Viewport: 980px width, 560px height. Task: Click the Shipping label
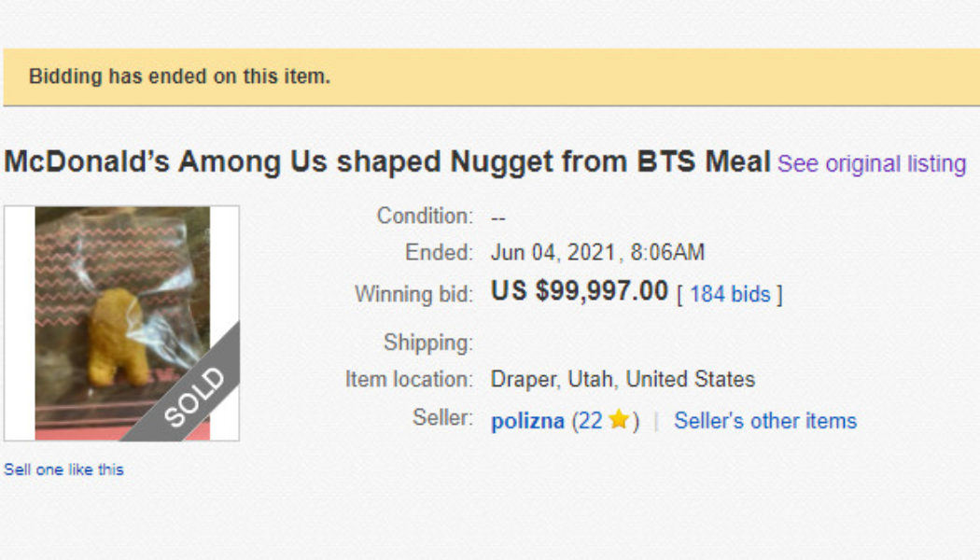[428, 343]
